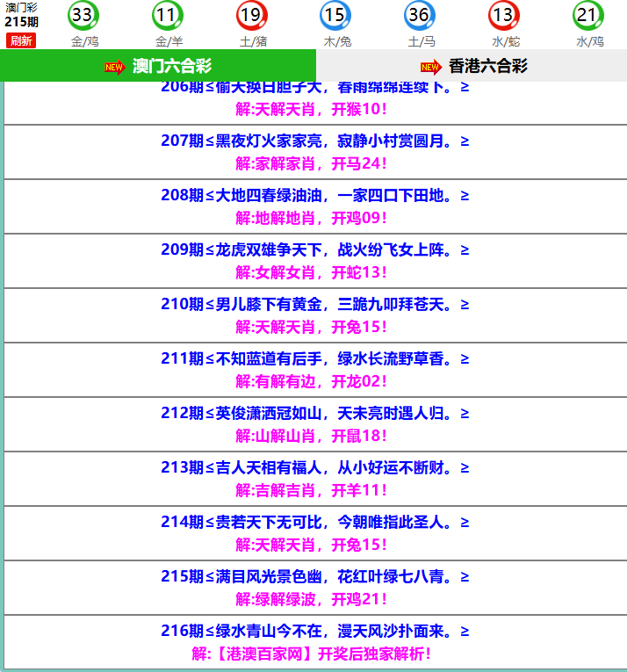Click the red lottery ball 19
627x672 pixels.
[250, 15]
